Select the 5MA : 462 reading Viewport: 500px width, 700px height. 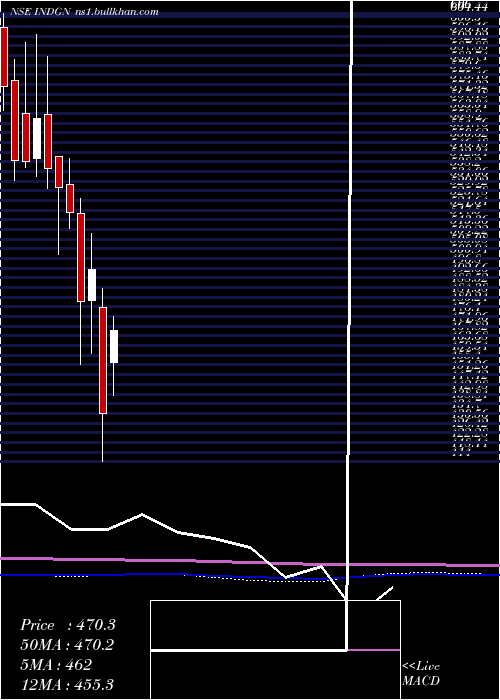coord(56,665)
